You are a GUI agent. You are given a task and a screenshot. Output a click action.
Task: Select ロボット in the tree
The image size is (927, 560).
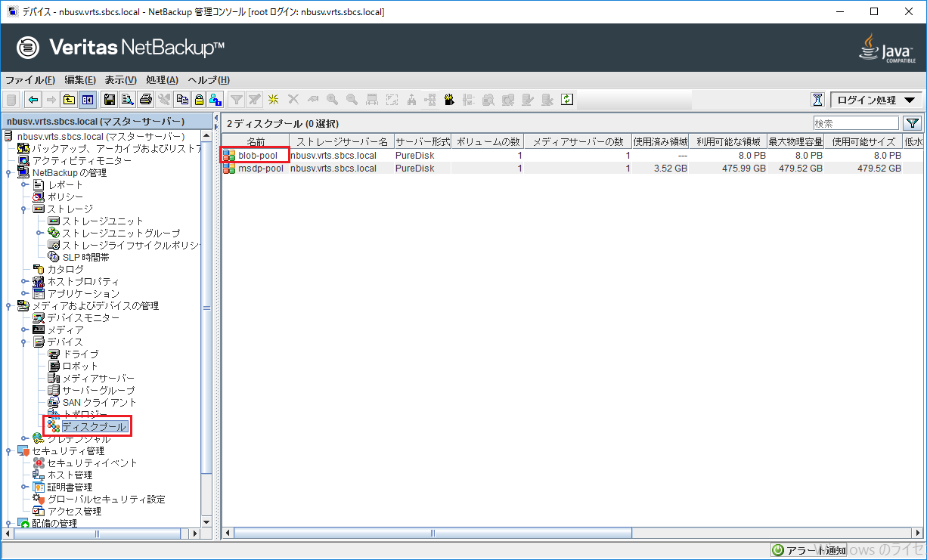[x=80, y=367]
